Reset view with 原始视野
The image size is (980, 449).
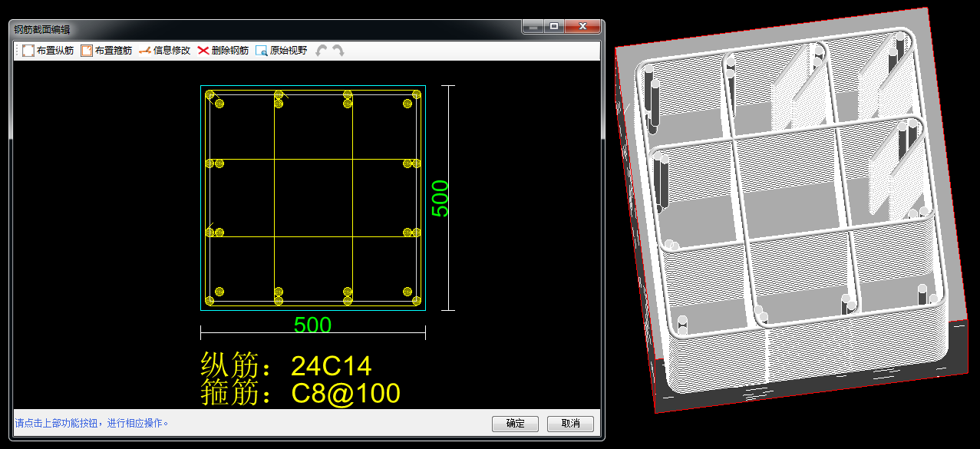click(281, 51)
